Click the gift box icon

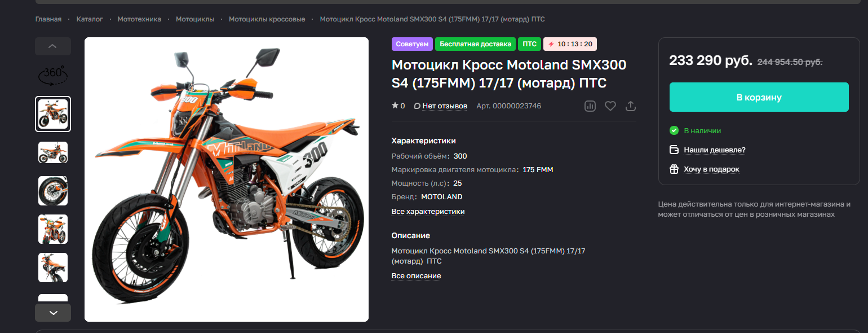click(x=674, y=169)
